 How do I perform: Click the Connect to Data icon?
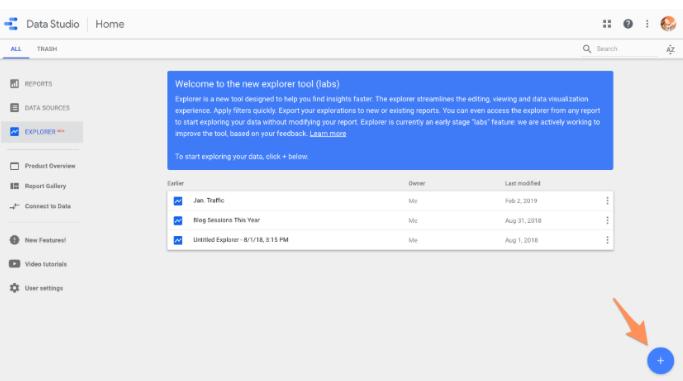pos(14,206)
